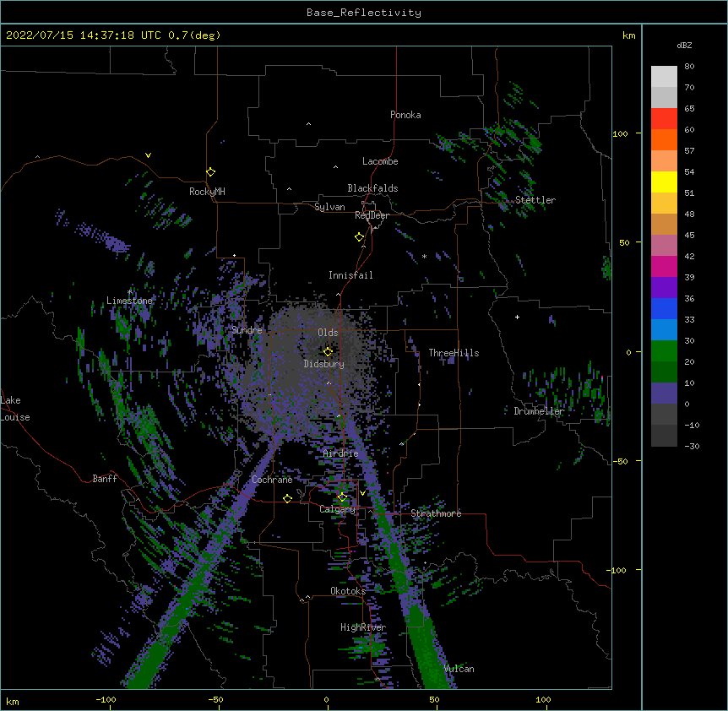
Task: Click the km unit label at bottom left
Action: [x=13, y=702]
